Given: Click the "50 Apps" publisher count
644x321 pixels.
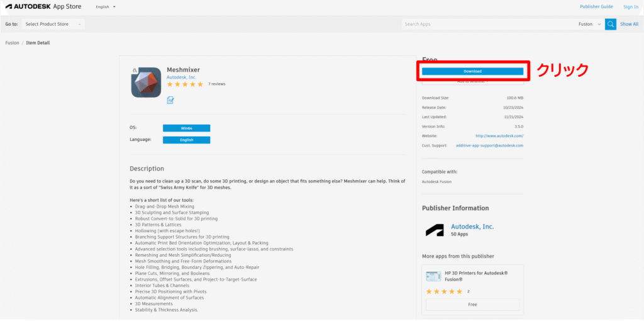Looking at the screenshot, I should [x=460, y=234].
